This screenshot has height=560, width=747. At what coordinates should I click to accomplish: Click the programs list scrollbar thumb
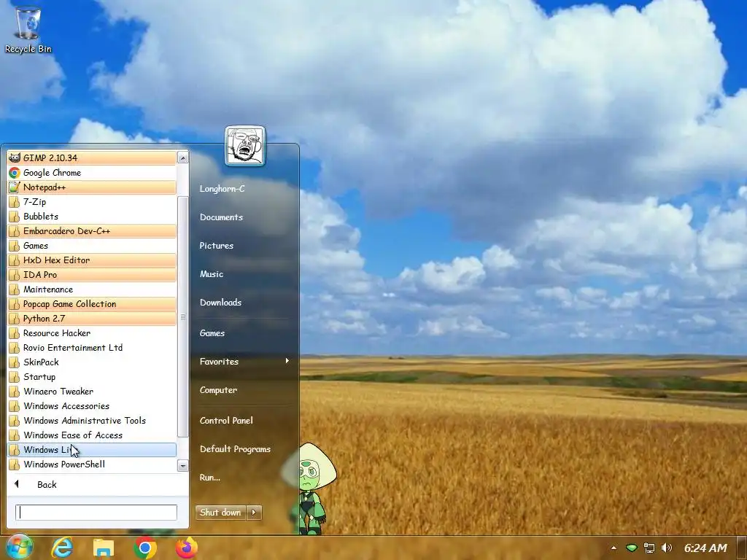(183, 316)
